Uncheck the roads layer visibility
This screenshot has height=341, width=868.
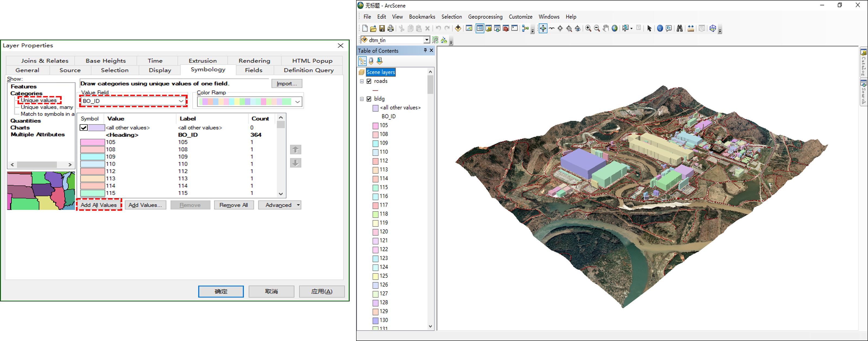369,81
